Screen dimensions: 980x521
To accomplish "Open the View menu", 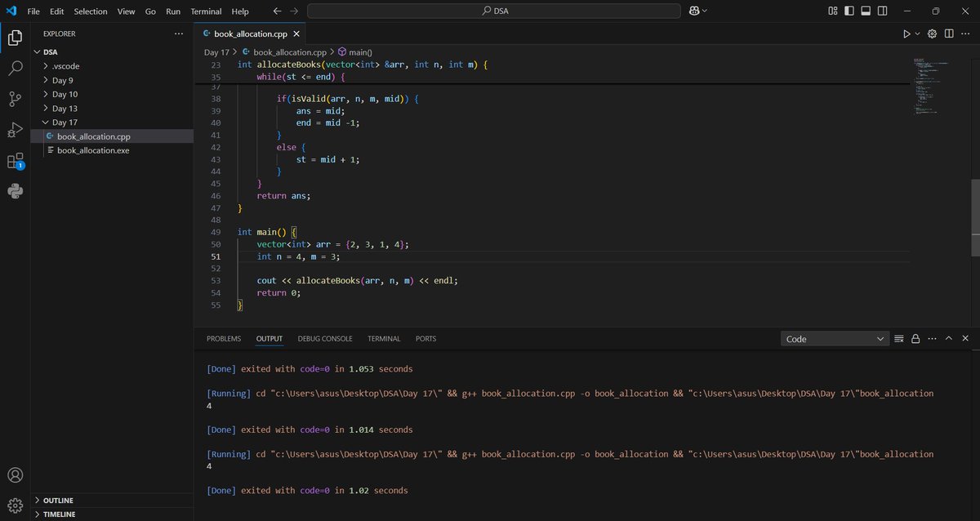I will (126, 11).
